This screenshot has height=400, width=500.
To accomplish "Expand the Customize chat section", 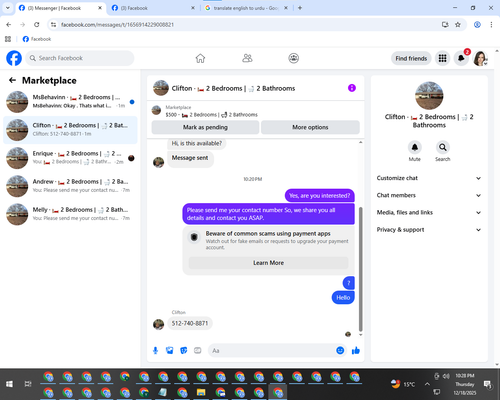I will [x=429, y=178].
